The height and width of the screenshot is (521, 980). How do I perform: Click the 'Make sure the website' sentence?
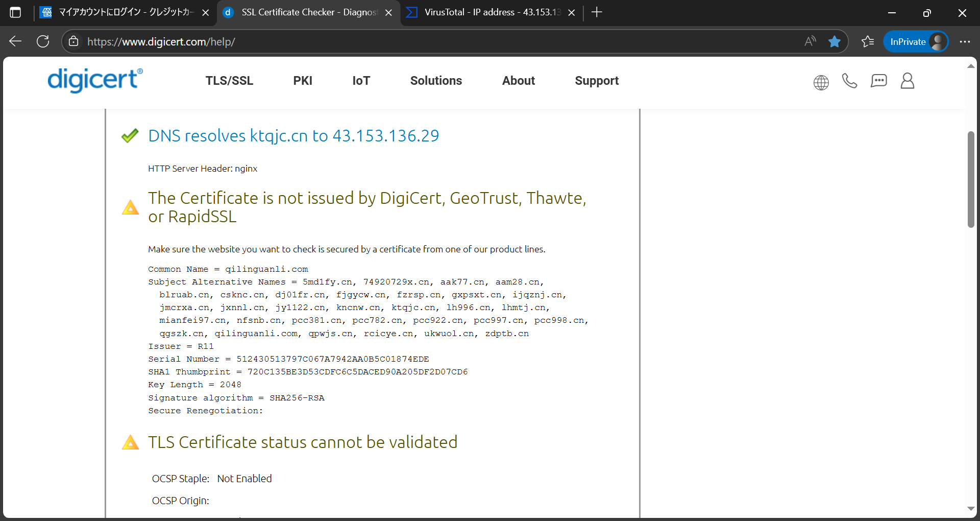point(347,249)
